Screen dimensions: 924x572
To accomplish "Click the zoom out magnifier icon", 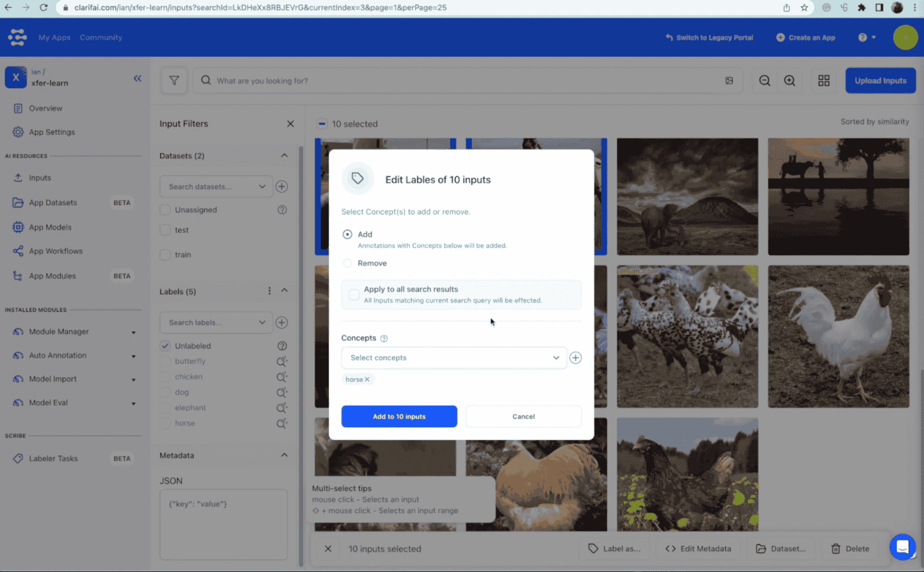I will (764, 81).
